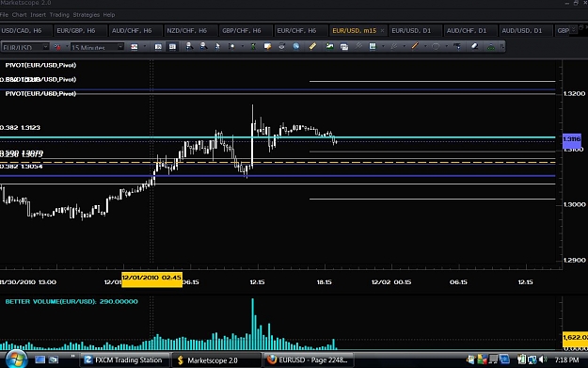Click the crosshair cursor mode icon

(231, 46)
